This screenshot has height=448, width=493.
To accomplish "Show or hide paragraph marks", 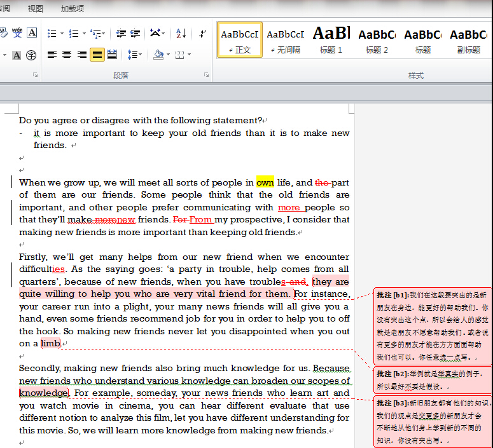I will point(202,33).
